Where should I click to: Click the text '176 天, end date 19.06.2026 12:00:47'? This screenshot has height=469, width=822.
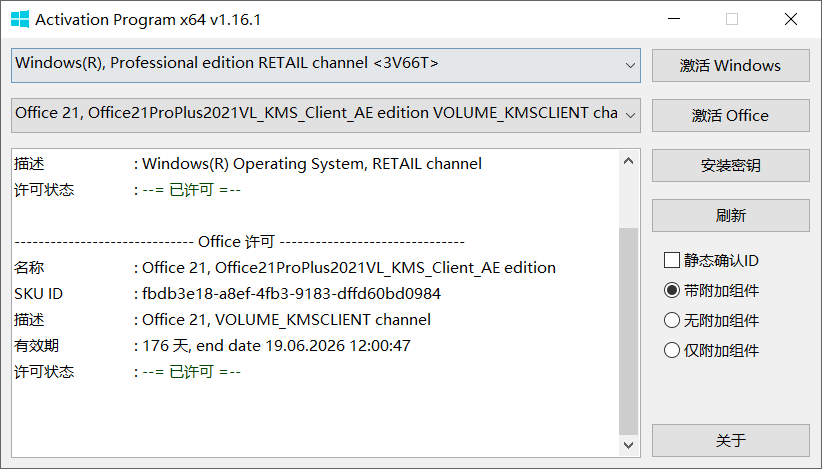[276, 346]
